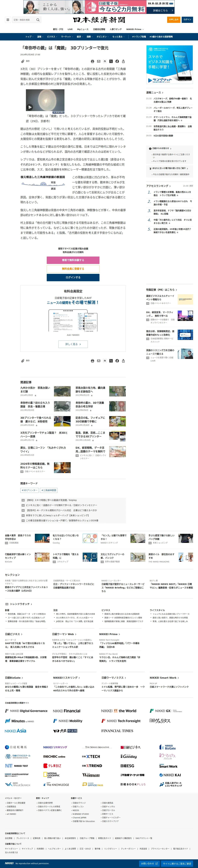The width and height of the screenshot is (198, 868).
Task: Open the ラングリット smartphone learning ad
Action: [169, 65]
